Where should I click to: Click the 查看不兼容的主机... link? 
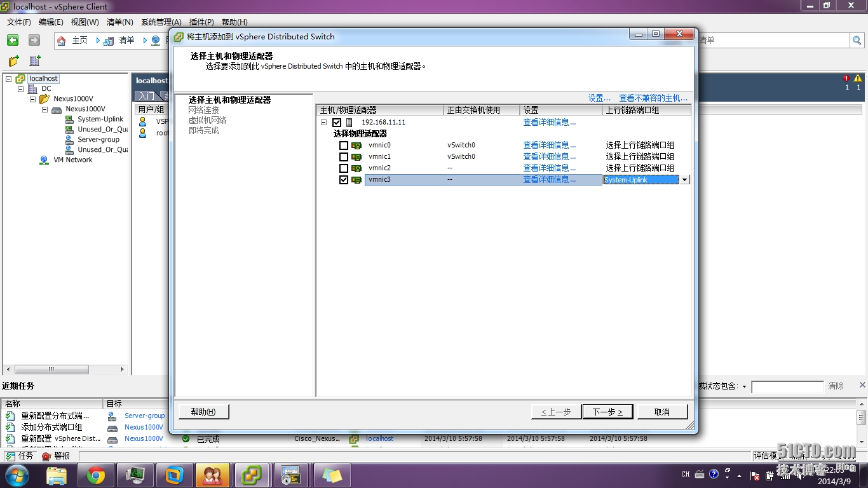point(653,98)
